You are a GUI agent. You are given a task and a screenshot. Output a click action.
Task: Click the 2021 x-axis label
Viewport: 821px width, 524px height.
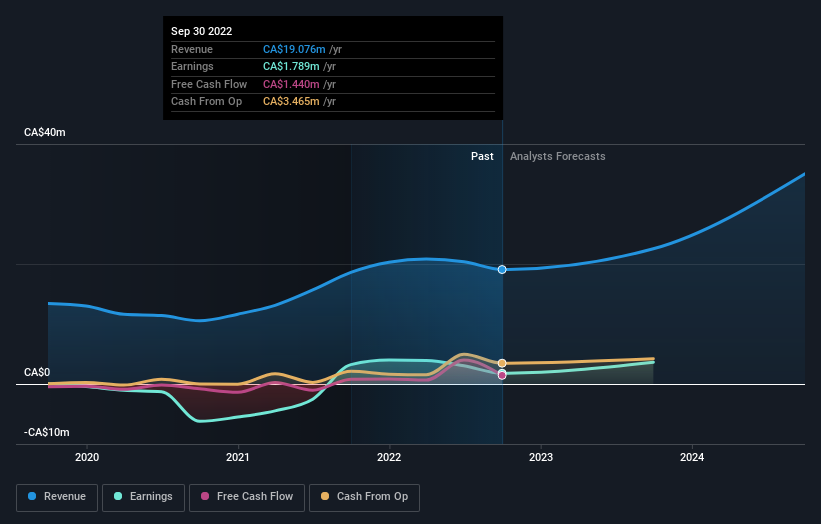238,458
